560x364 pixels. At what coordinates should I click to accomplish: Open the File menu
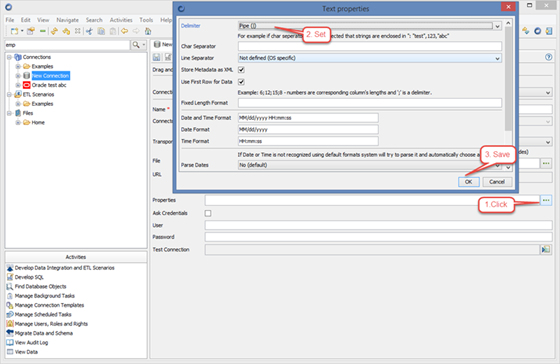(x=10, y=20)
